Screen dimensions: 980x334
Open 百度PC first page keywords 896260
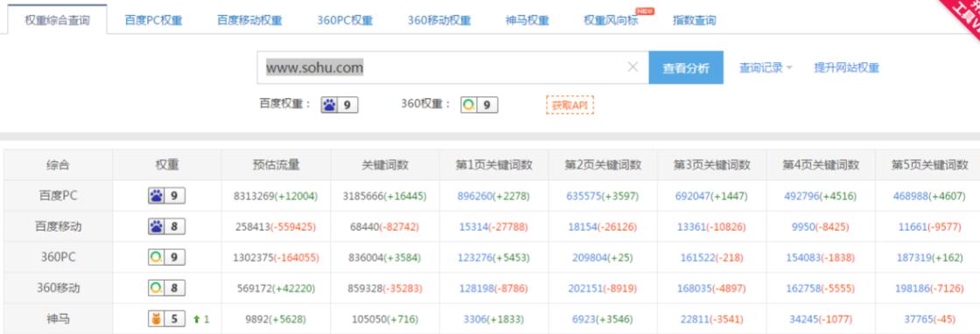[474, 196]
